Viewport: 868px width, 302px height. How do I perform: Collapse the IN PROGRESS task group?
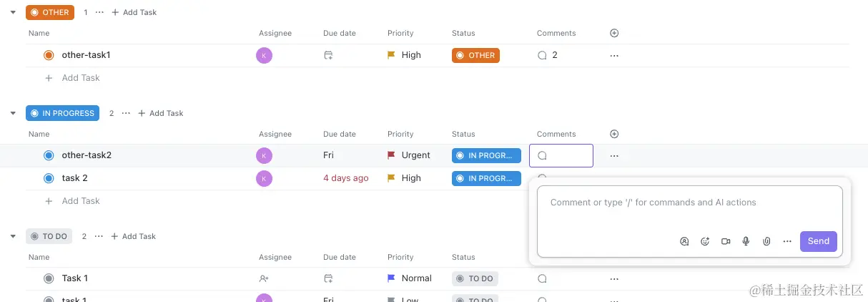point(13,113)
